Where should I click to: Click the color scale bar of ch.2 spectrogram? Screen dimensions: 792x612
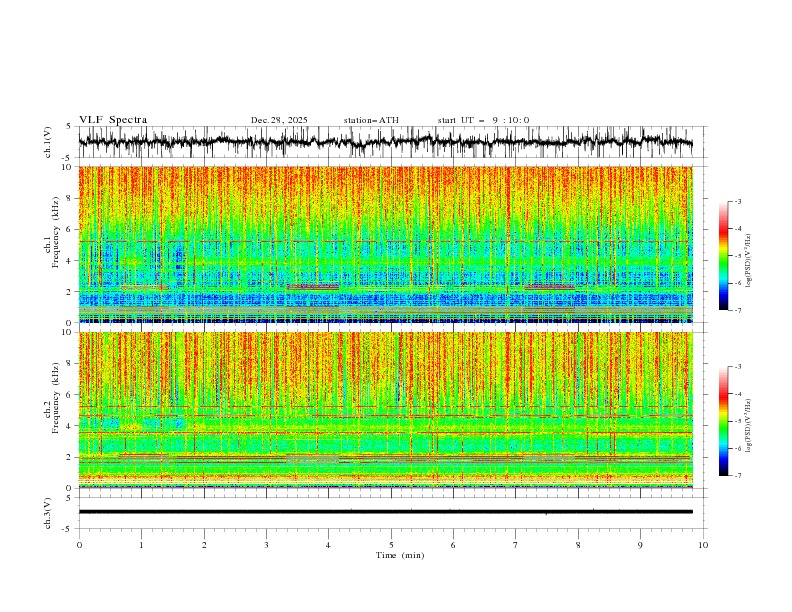tap(723, 421)
